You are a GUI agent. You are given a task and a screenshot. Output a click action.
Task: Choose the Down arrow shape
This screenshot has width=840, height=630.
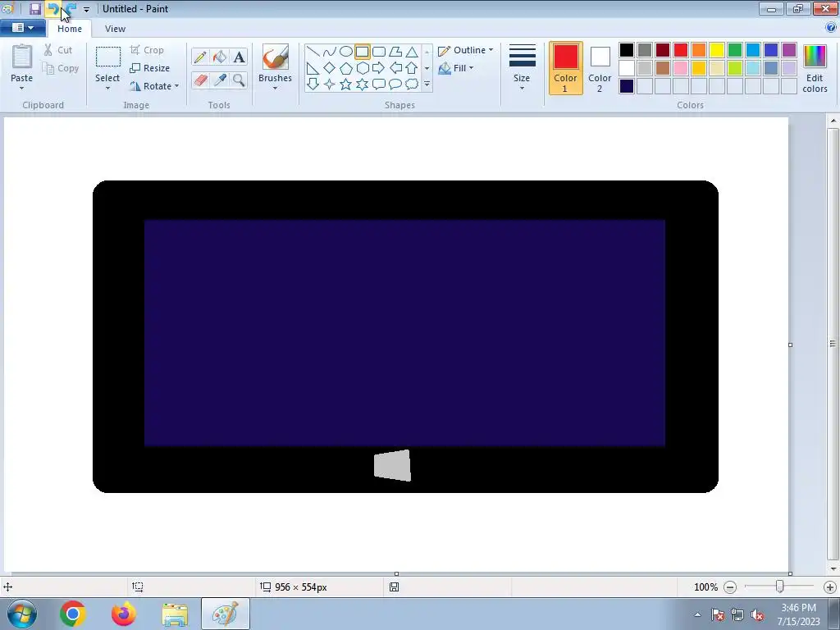coord(313,84)
